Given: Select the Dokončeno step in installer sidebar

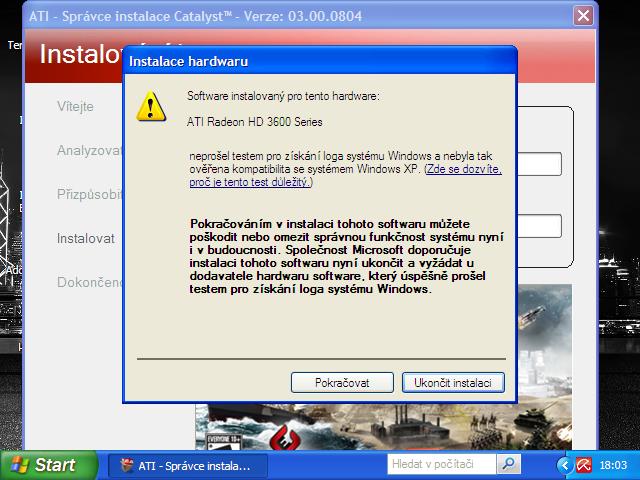Looking at the screenshot, I should [90, 282].
